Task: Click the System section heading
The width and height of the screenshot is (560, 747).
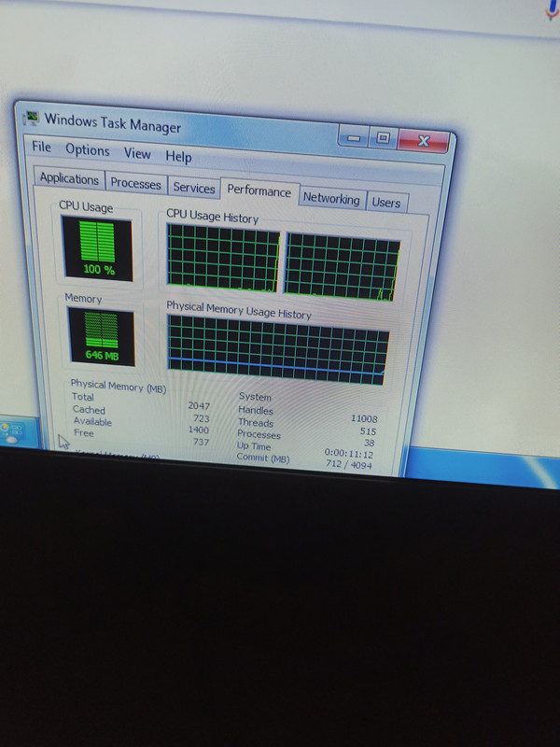Action: point(255,396)
